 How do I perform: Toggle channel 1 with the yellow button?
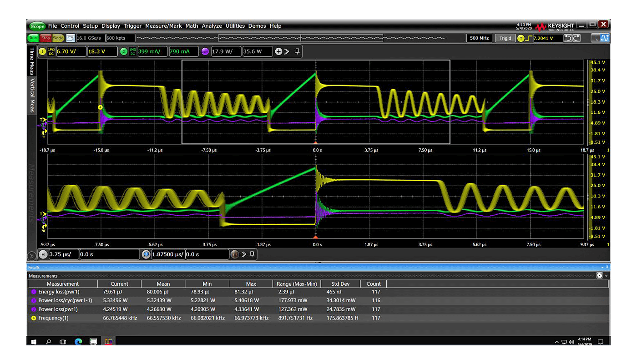tap(42, 51)
